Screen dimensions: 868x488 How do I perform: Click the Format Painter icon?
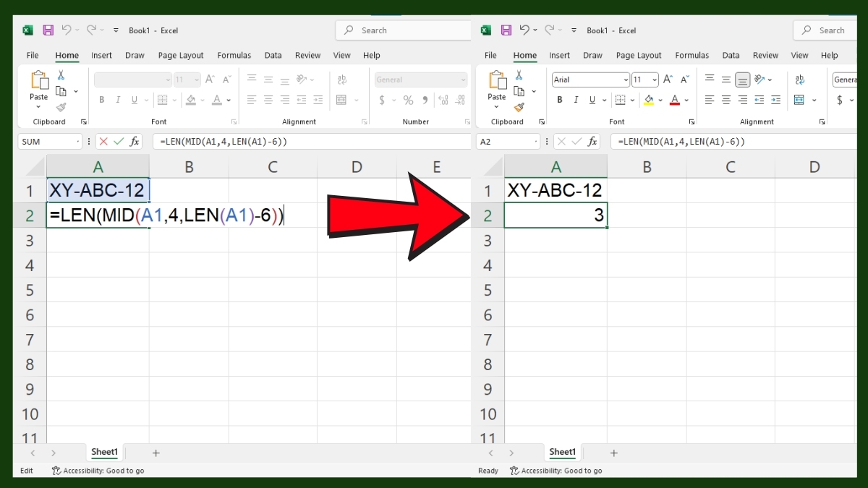(x=519, y=107)
